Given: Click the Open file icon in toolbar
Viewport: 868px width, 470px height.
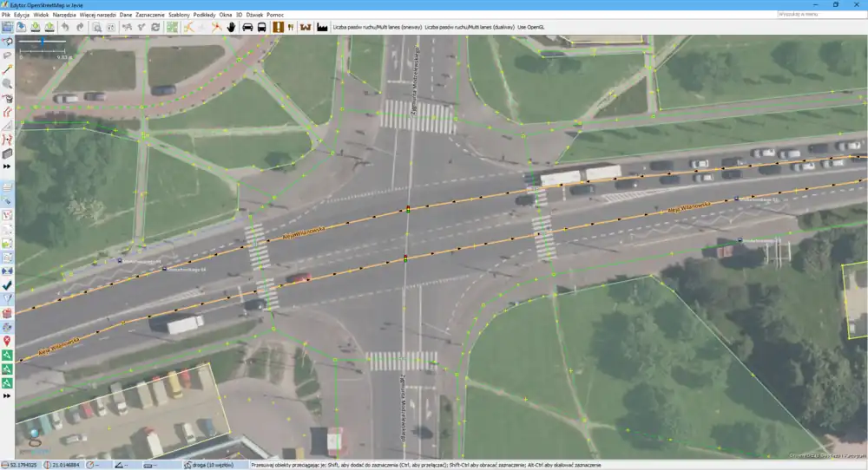Looking at the screenshot, I should tap(22, 27).
